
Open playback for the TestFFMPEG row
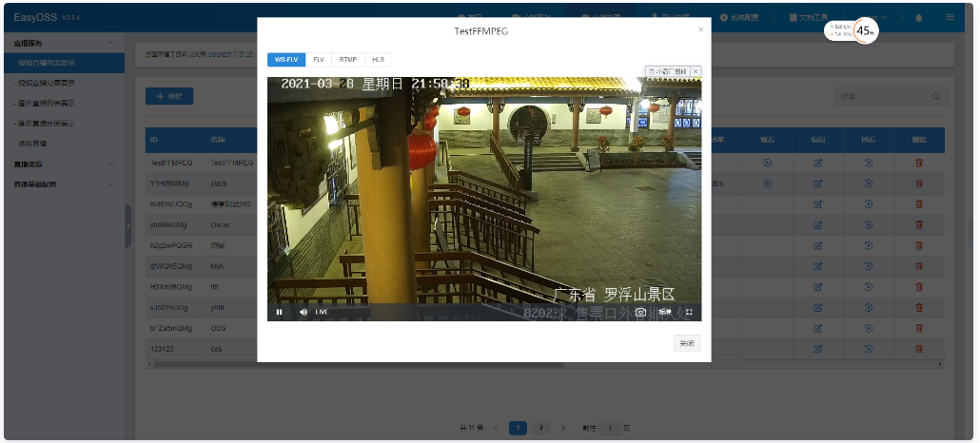[868, 164]
